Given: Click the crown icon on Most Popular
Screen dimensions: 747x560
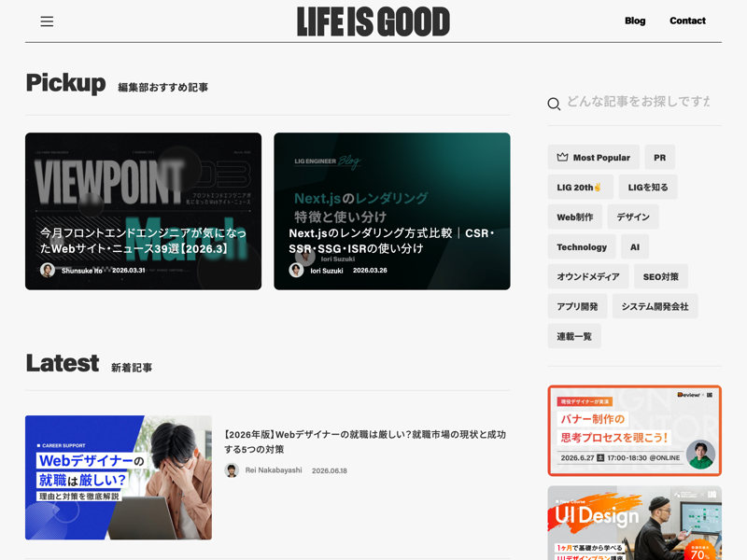Looking at the screenshot, I should 562,157.
